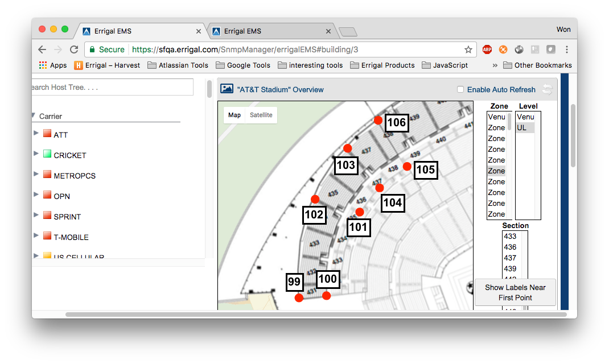609x364 pixels.
Task: Expand the ATT carrier tree node
Action: [36, 133]
